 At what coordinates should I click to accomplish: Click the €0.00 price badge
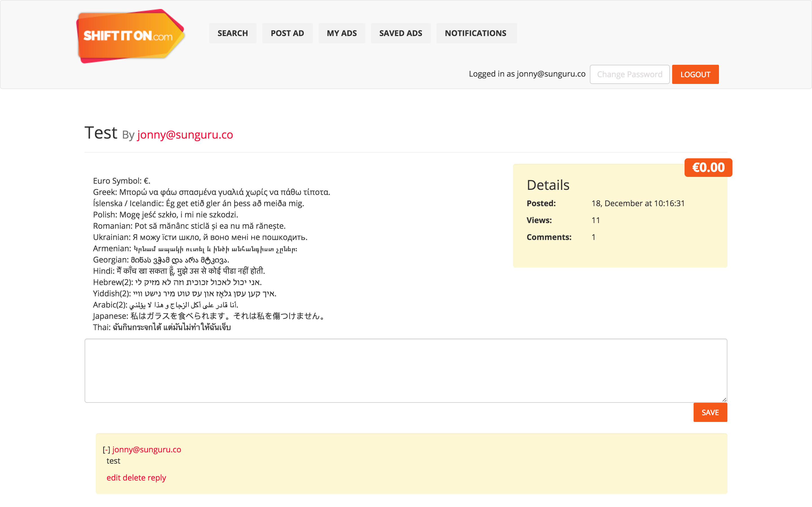[708, 167]
